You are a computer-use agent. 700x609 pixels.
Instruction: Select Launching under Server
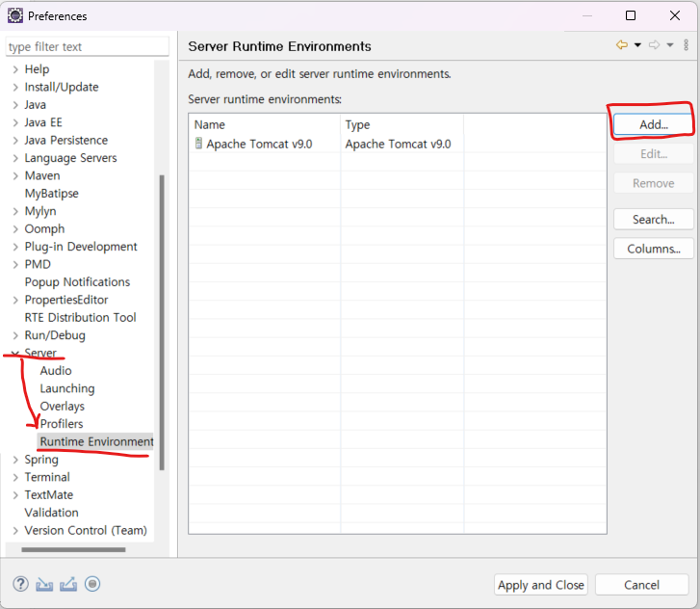click(67, 388)
